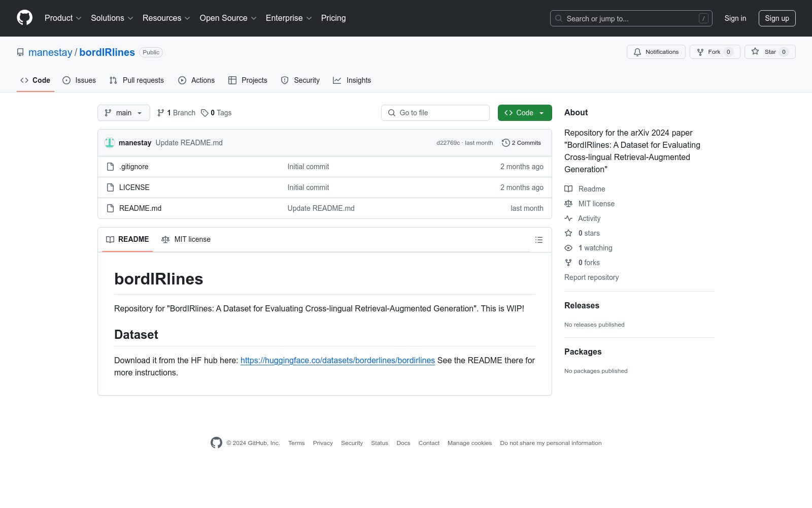Image resolution: width=812 pixels, height=508 pixels.
Task: Click the star icon beside 0 stars
Action: tap(568, 233)
